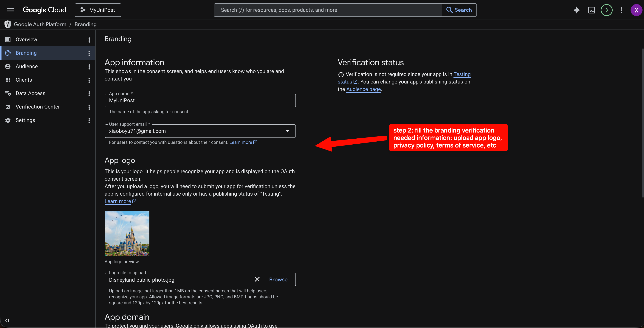Viewport: 644px width, 328px height.
Task: Click the Data Access icon
Action: point(8,94)
